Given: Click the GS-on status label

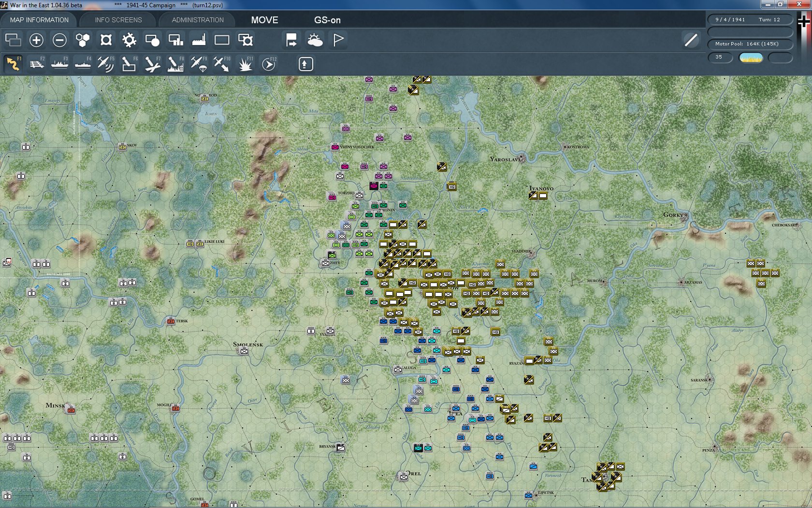Looking at the screenshot, I should (327, 20).
